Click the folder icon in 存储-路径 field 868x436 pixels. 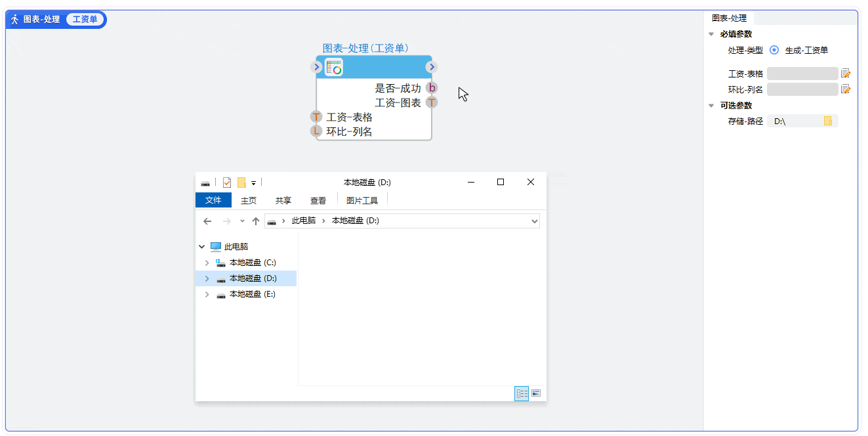[x=828, y=121]
